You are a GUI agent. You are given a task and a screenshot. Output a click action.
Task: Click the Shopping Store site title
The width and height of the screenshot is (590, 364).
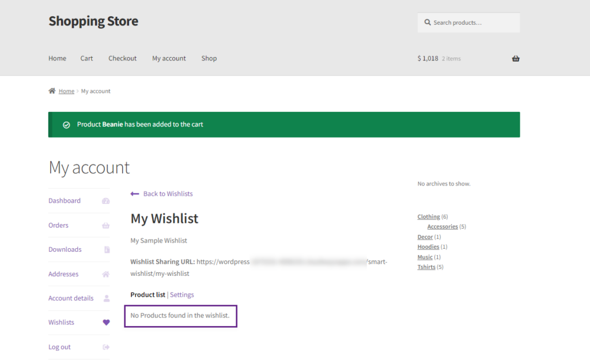(93, 21)
